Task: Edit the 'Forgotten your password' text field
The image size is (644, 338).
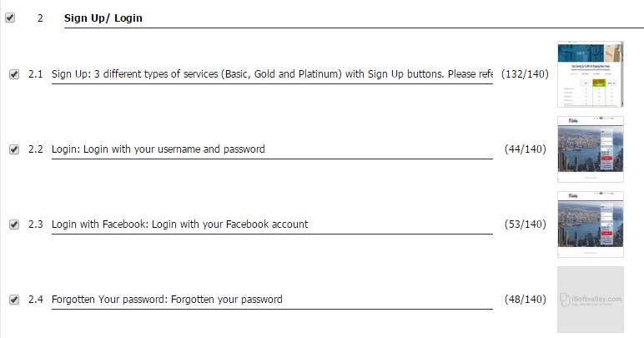Action: [272, 300]
